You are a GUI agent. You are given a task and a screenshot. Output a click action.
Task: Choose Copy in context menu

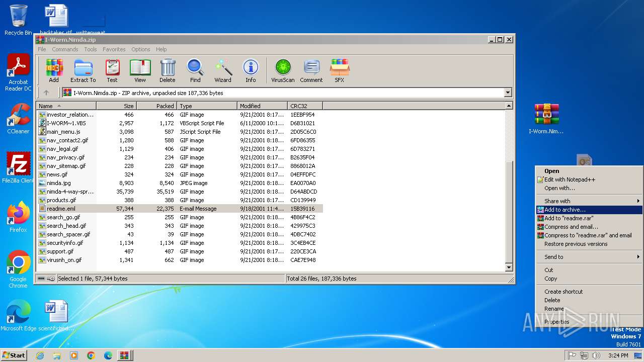click(589, 279)
